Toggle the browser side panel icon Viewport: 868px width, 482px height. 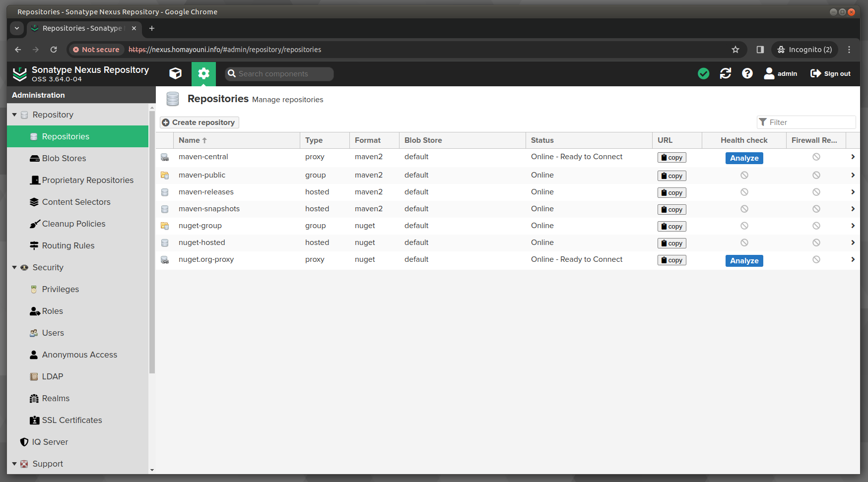[x=760, y=50]
